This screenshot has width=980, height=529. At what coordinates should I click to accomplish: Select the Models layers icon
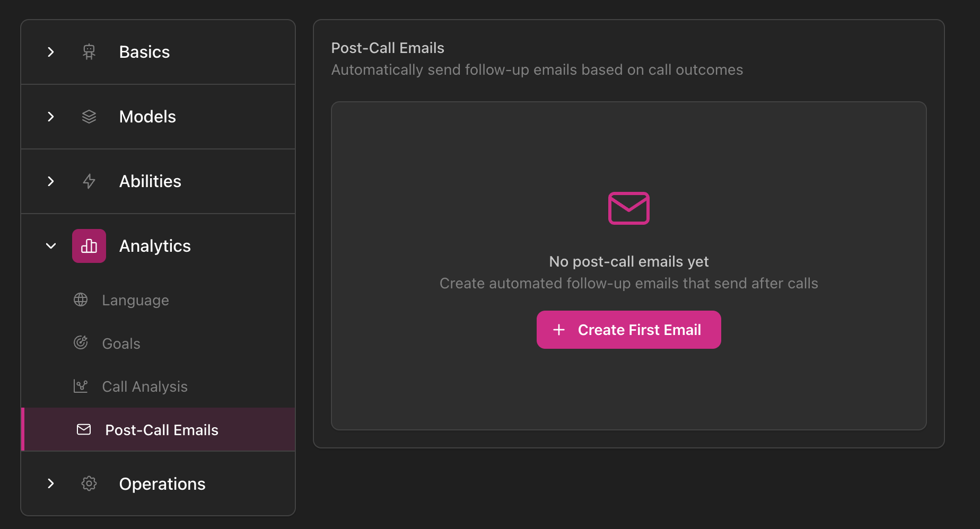click(89, 117)
